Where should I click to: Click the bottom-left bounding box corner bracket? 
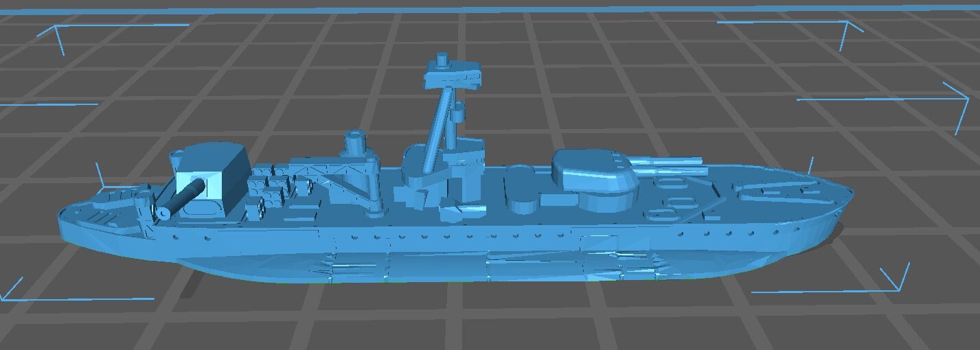click(x=14, y=292)
